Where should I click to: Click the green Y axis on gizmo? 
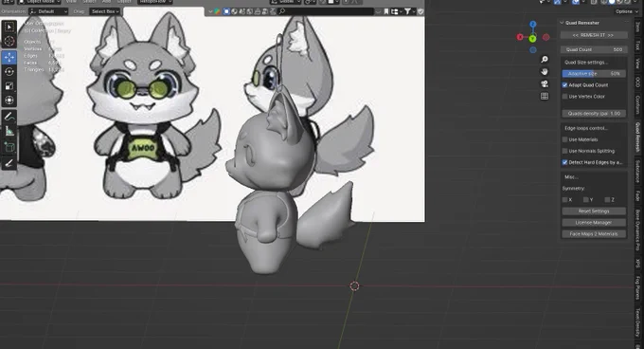(x=532, y=39)
